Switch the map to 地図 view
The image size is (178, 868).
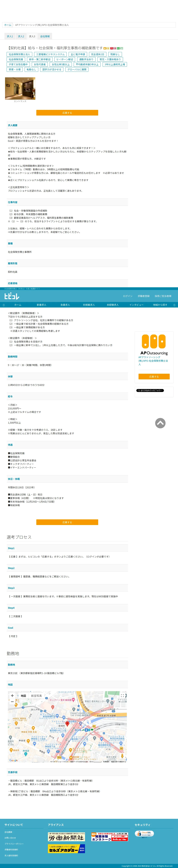[23, 696]
